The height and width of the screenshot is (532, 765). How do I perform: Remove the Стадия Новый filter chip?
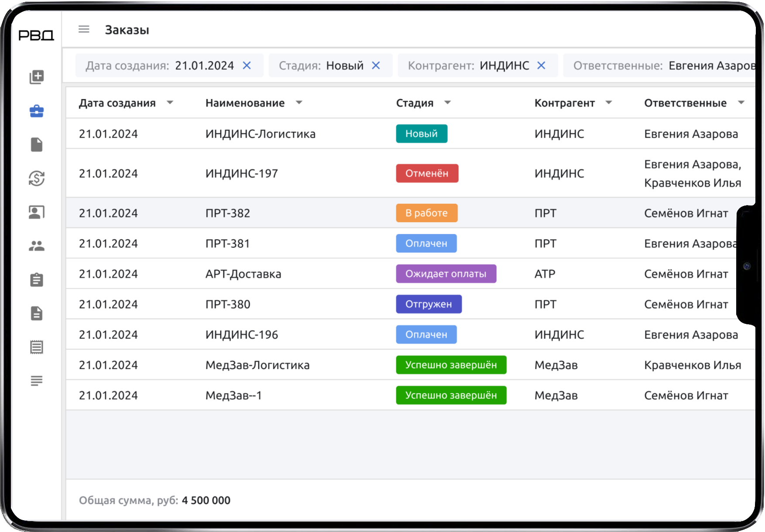tap(376, 65)
